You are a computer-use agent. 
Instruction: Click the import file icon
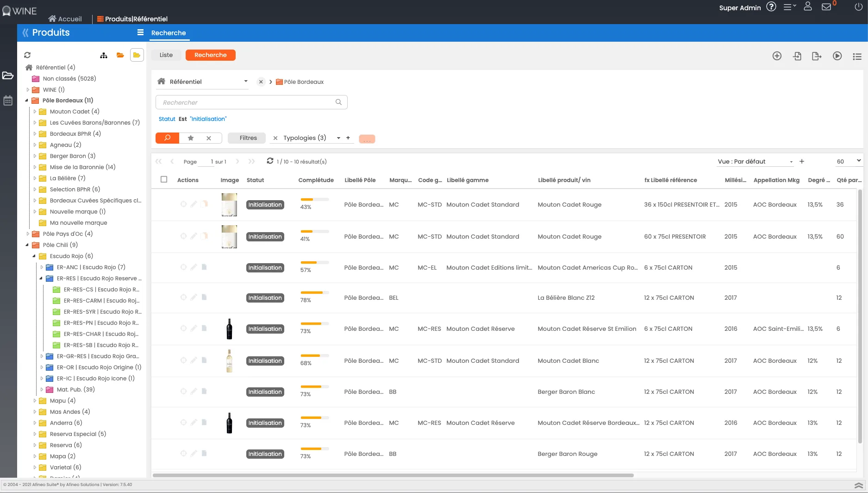(x=797, y=56)
